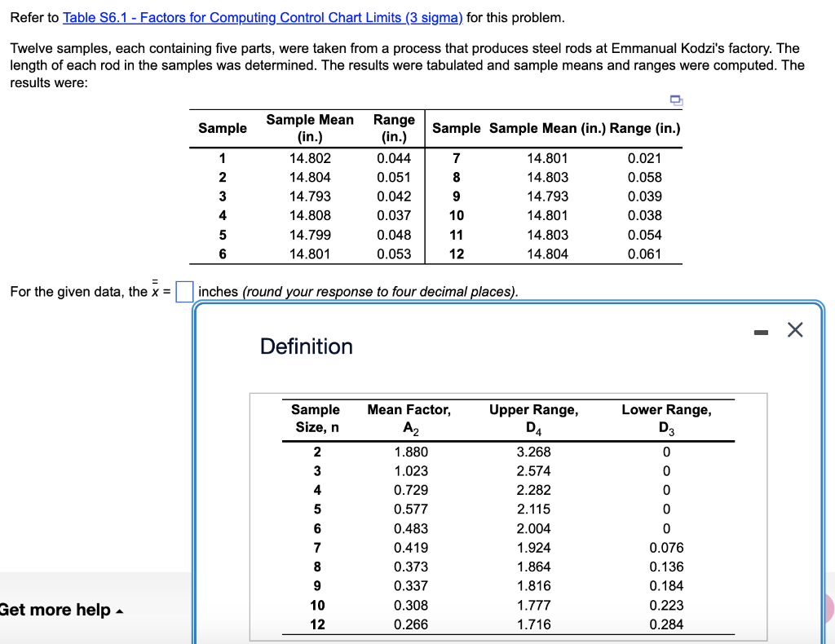Open the pink help bubble at screen edge

click(x=828, y=607)
